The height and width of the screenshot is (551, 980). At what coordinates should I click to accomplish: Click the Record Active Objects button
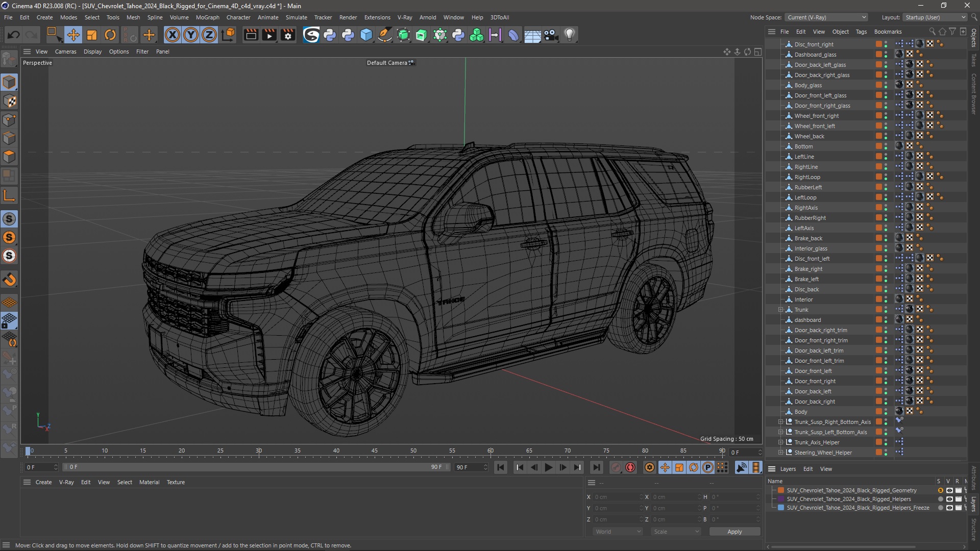pyautogui.click(x=616, y=467)
